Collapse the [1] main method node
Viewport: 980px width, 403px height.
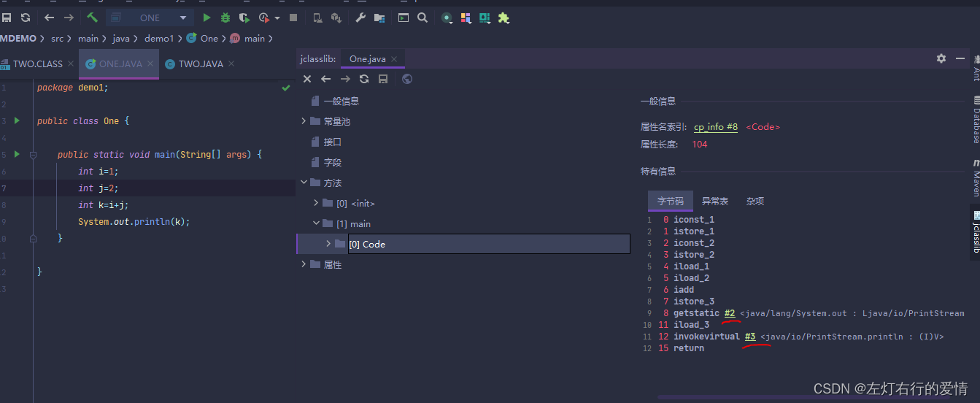tap(317, 223)
